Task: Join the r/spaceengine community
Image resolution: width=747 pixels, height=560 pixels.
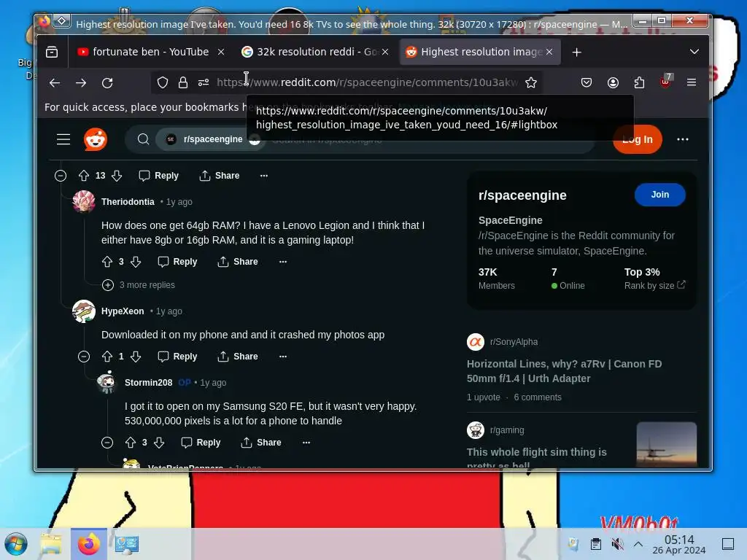Action: pyautogui.click(x=659, y=195)
